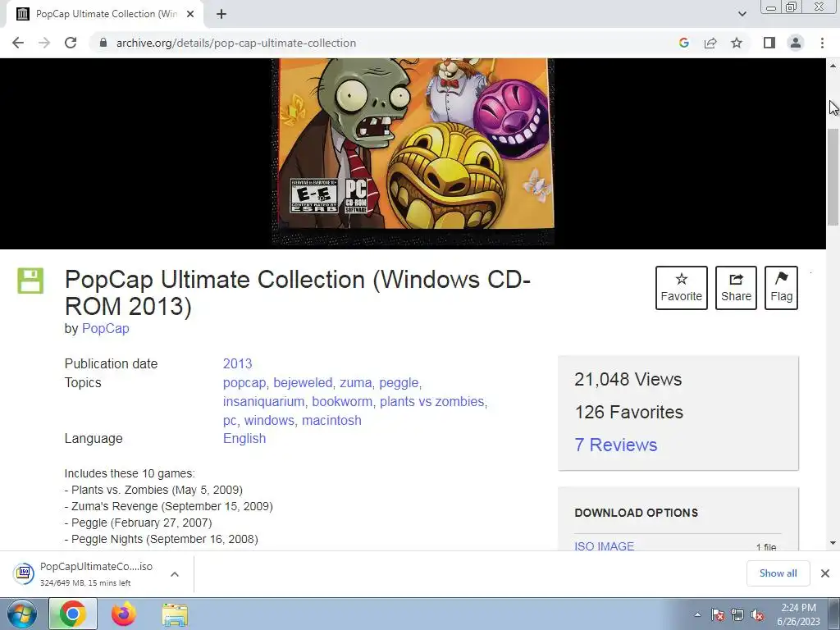Viewport: 840px width, 630px height.
Task: Click the Google icon in the address bar
Action: tap(683, 43)
